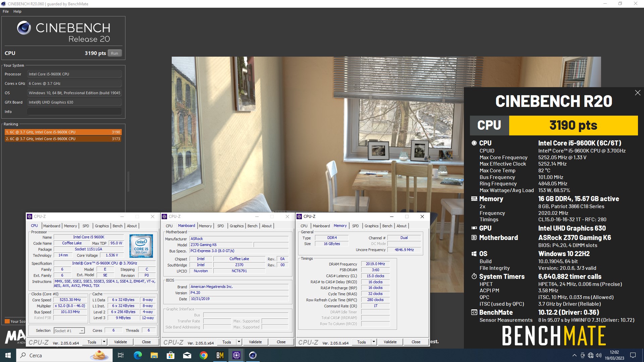Switch to CPU tab in Memory CPU-Z window
Viewport: 644px width, 362px height.
pyautogui.click(x=304, y=226)
